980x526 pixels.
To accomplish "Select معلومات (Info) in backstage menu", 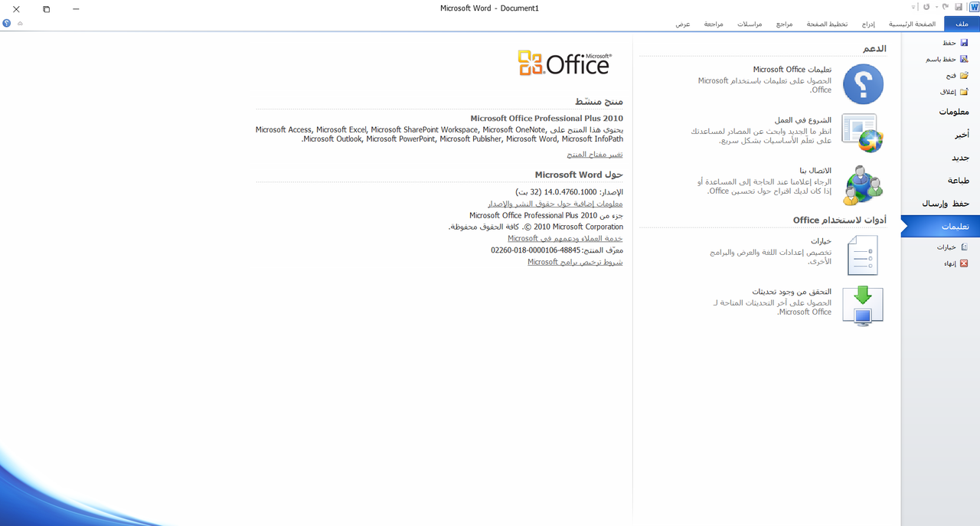I will click(x=940, y=112).
